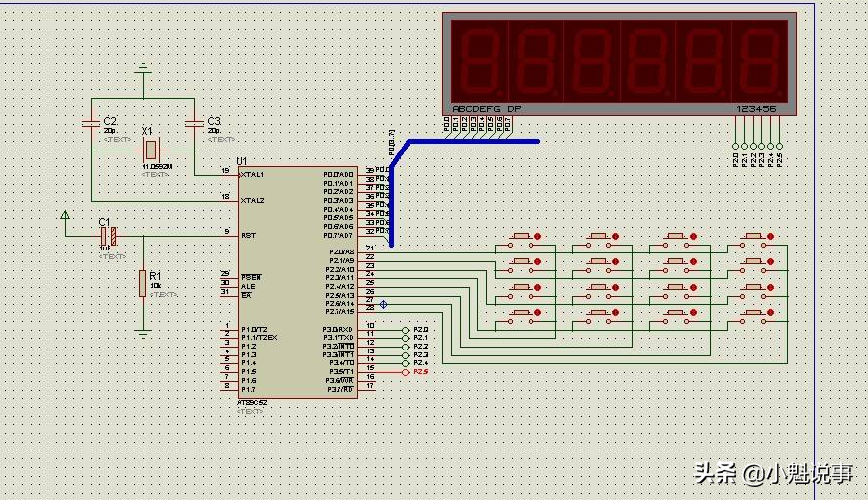
Task: Click the P2.3 terminal beside pin P3.3/INT1
Action: pyautogui.click(x=405, y=355)
